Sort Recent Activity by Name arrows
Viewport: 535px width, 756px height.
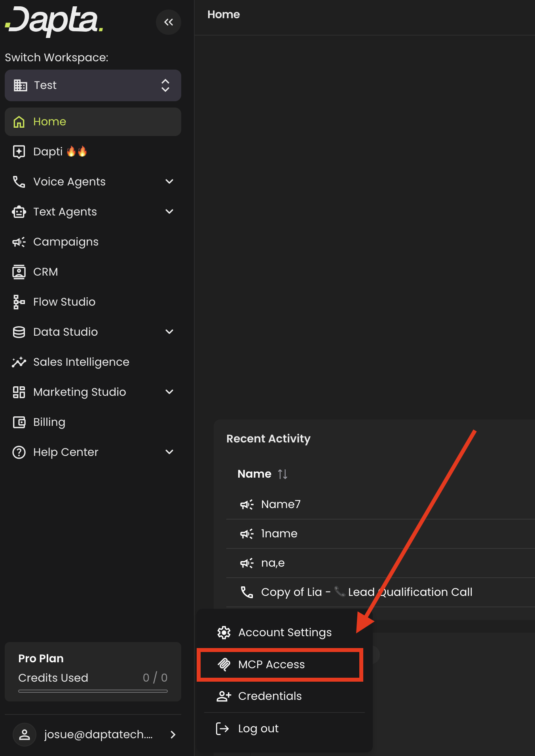[x=283, y=474]
